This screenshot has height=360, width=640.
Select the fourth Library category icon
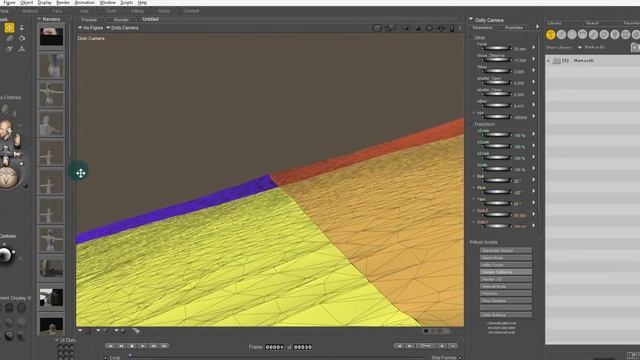click(583, 35)
